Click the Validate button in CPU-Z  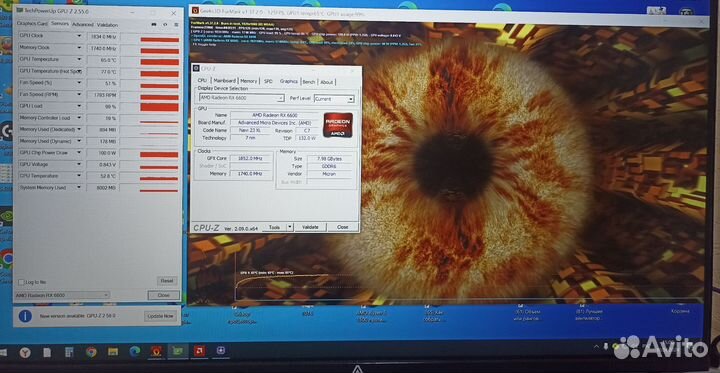pos(310,227)
